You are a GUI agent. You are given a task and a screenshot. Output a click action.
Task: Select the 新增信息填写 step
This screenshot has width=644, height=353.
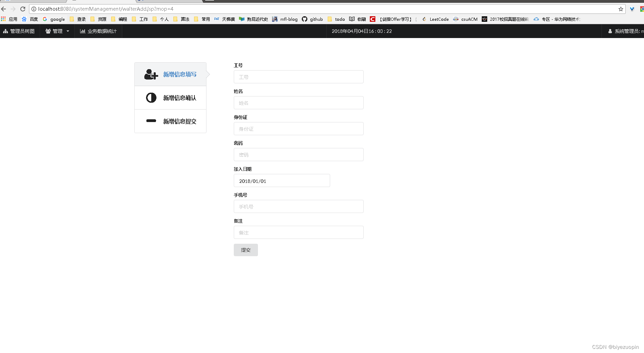pos(171,74)
